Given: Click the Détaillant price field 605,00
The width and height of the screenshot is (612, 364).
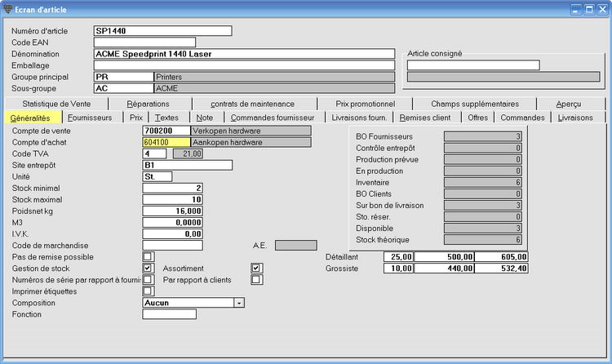Looking at the screenshot, I should pyautogui.click(x=502, y=257).
